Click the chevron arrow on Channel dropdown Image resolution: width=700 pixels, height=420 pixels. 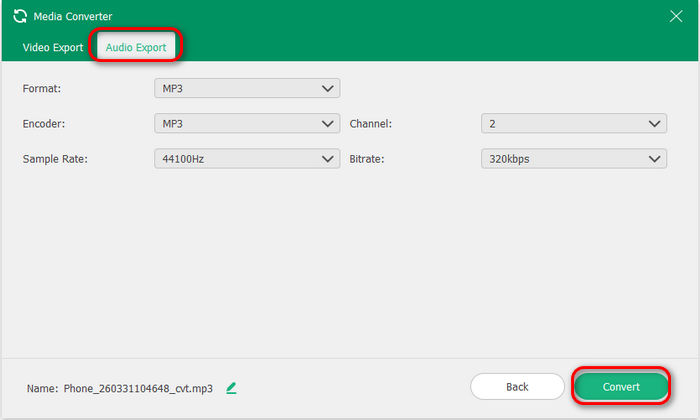pos(654,124)
